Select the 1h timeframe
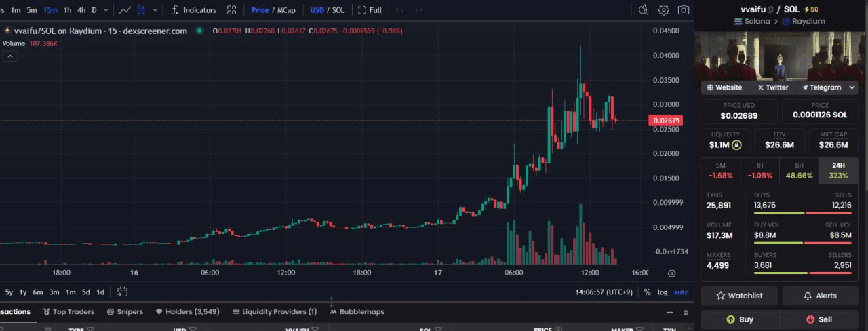Image resolution: width=868 pixels, height=331 pixels. tap(67, 10)
